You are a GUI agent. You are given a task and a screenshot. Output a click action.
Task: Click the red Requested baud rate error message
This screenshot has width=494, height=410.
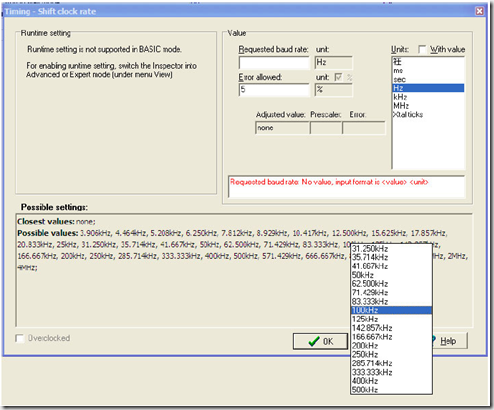(329, 182)
